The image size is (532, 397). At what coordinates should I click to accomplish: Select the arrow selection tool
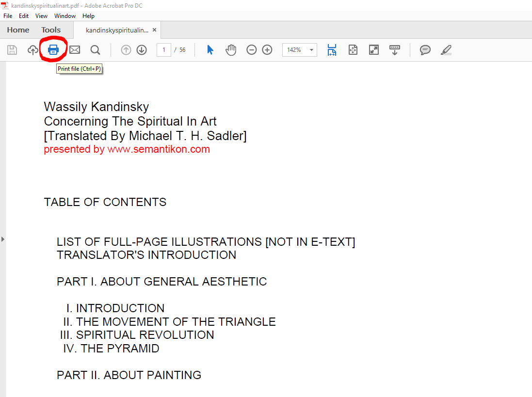coord(210,50)
